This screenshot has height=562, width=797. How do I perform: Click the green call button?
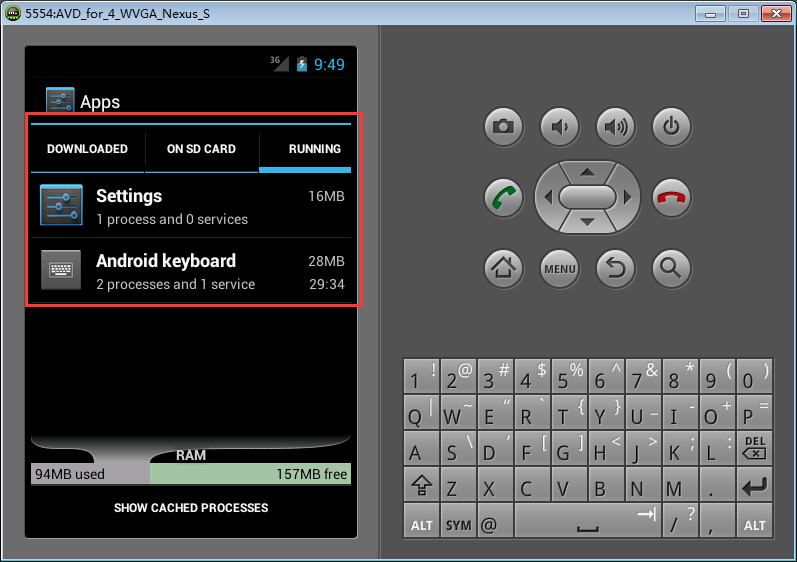(x=503, y=197)
